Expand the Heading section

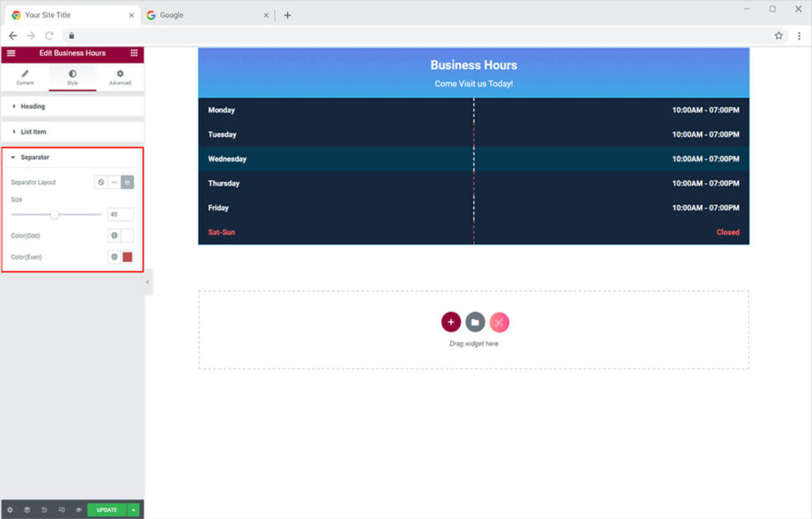(33, 106)
